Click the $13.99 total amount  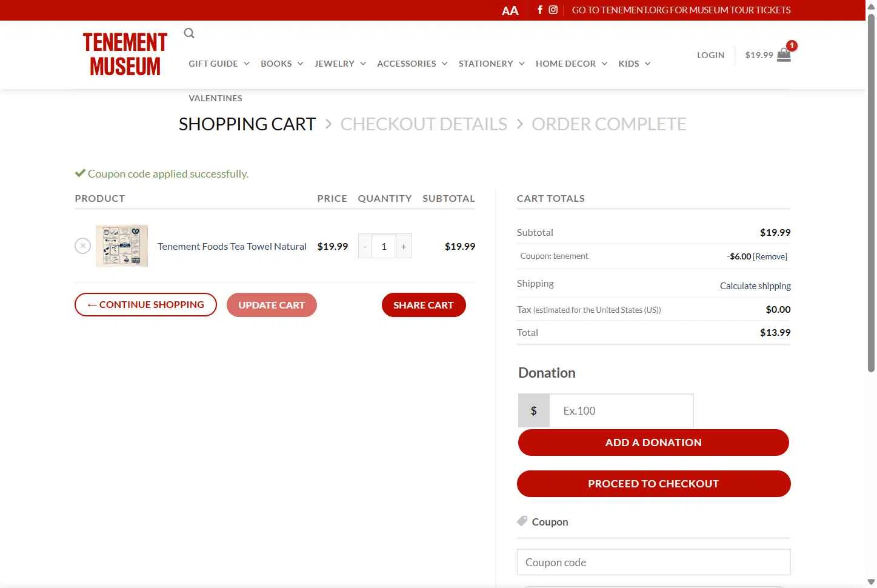pyautogui.click(x=775, y=332)
